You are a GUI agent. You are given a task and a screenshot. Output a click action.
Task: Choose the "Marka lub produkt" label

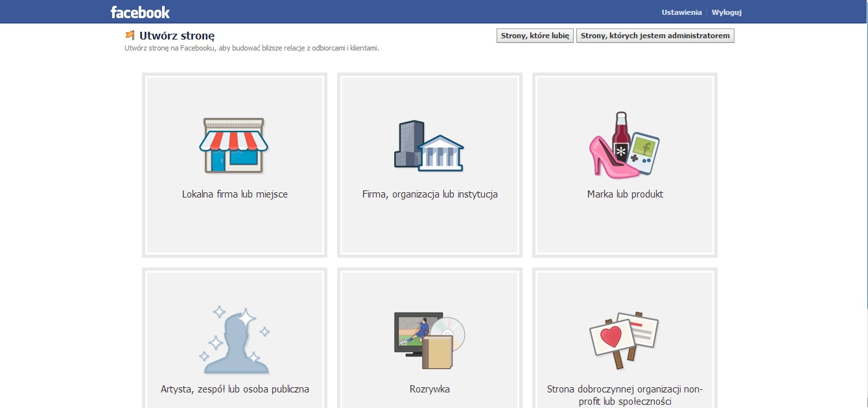click(625, 194)
